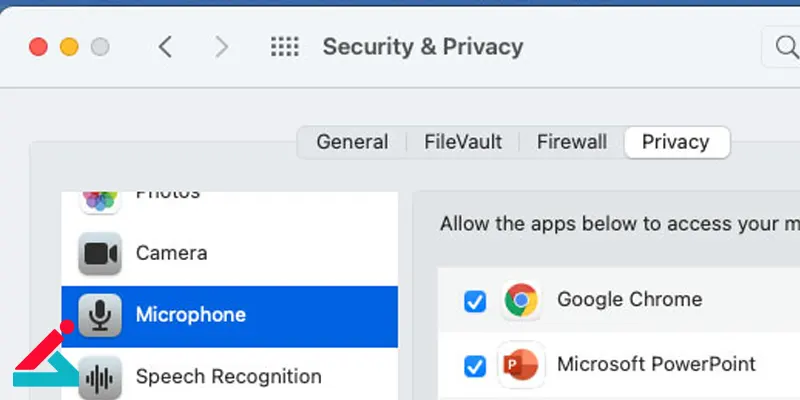Open the FileVault tab
This screenshot has height=400, width=800.
(x=463, y=142)
